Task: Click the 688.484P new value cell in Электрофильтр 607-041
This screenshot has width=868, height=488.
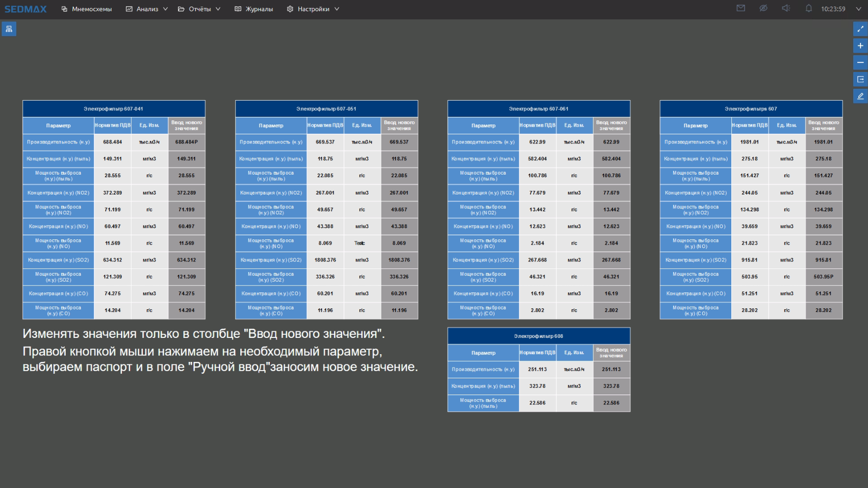Action: point(187,142)
